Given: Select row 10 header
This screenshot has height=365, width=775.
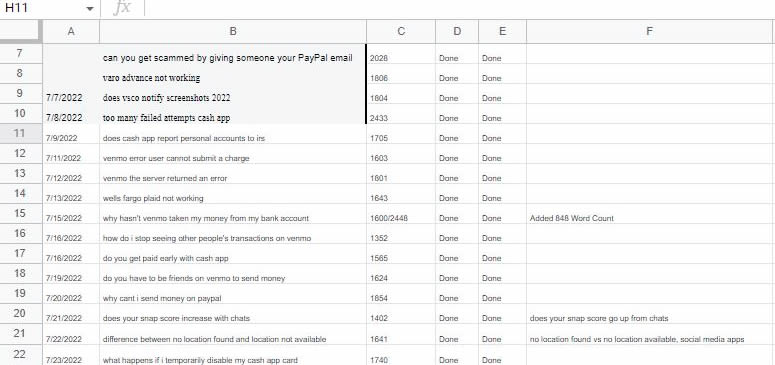Looking at the screenshot, I should click(20, 114).
